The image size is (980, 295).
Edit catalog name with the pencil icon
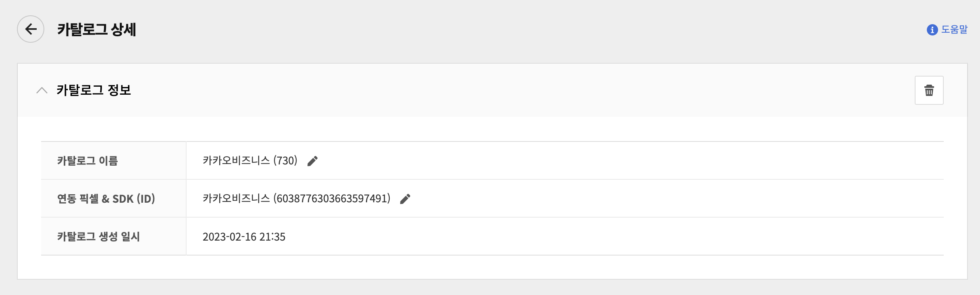pos(312,161)
